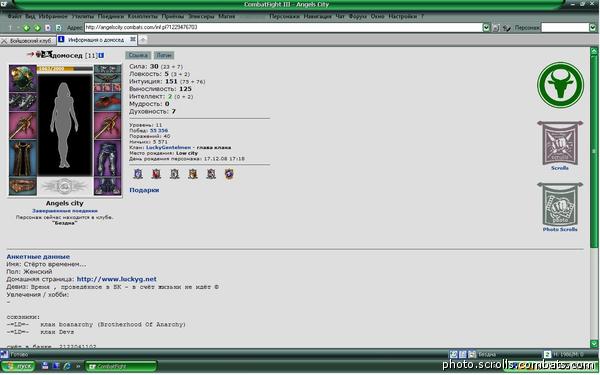This screenshot has width=600, height=375.
Task: Click the blue info icon beside домосед
Action: [101, 55]
